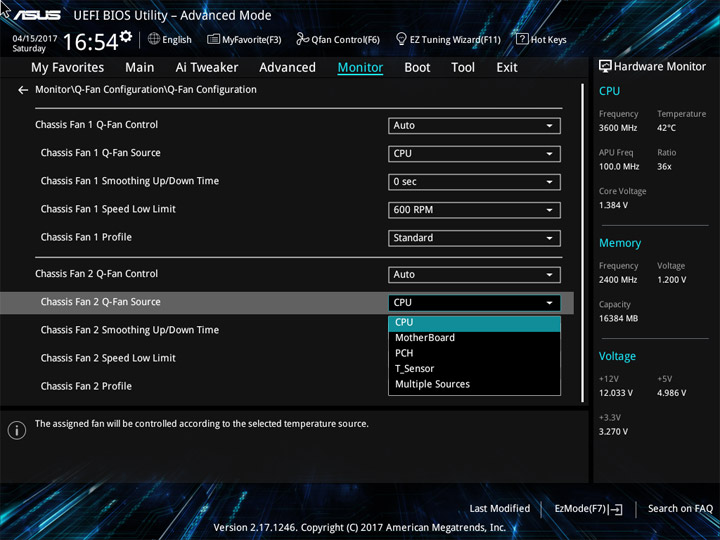The image size is (720, 540).
Task: Click the settings list vertical scrollbar
Action: [583, 242]
